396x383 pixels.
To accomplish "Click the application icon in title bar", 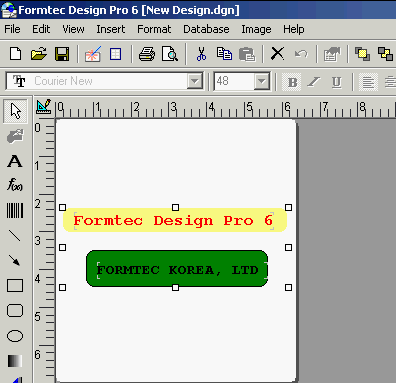I will pos(9,10).
